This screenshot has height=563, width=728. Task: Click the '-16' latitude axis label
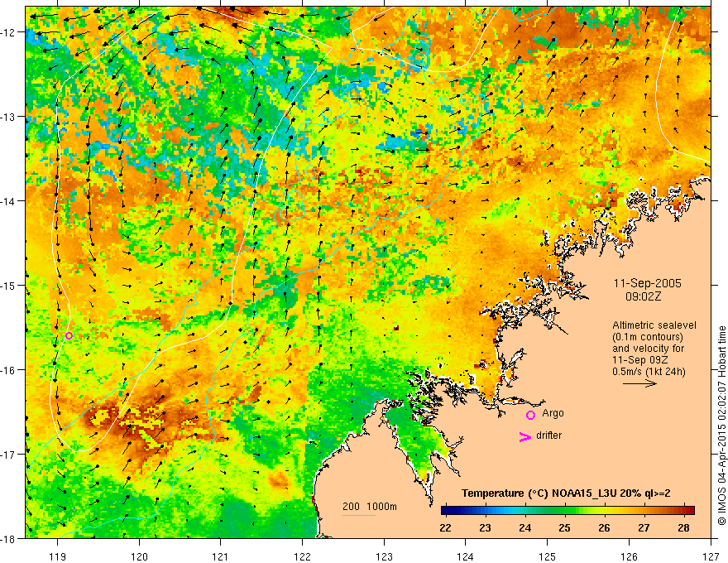(9, 370)
